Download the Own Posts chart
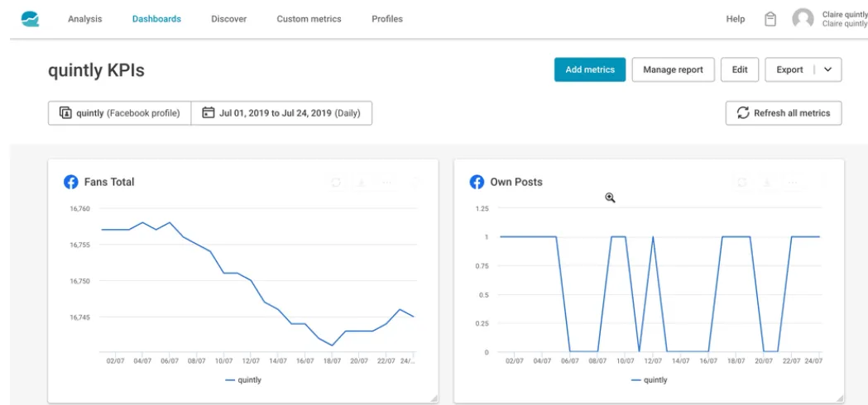This screenshot has width=868, height=405. [x=767, y=182]
